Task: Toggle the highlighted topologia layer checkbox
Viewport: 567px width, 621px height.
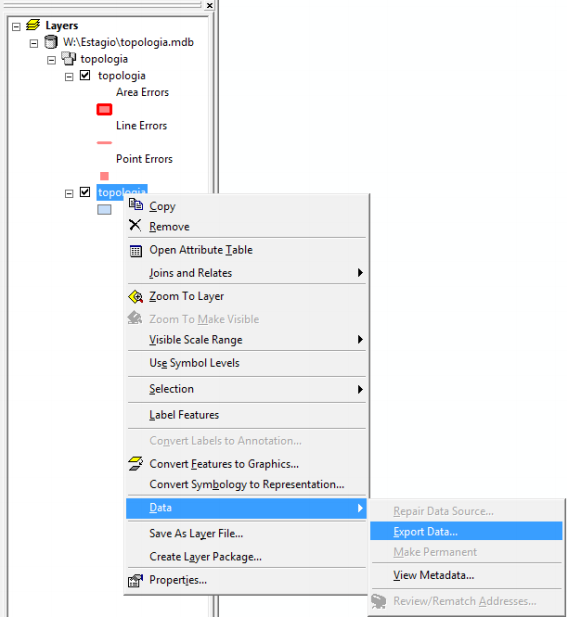Action: [85, 192]
